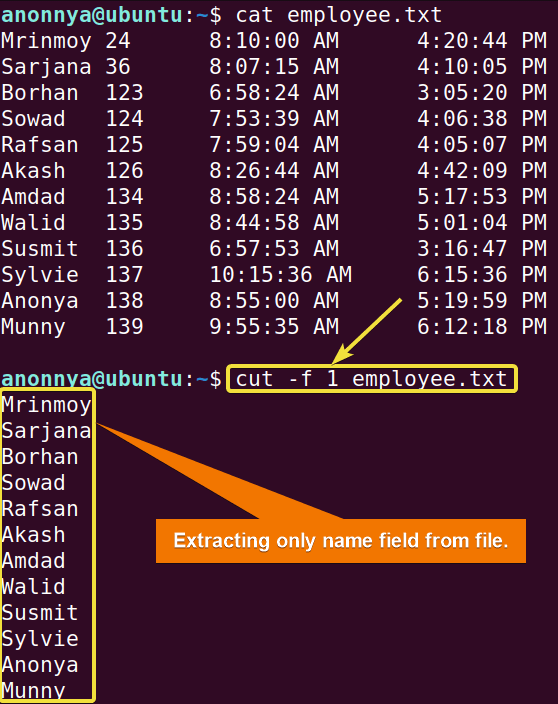Click Amdad in the cut command output
This screenshot has height=704, width=558.
(x=33, y=562)
